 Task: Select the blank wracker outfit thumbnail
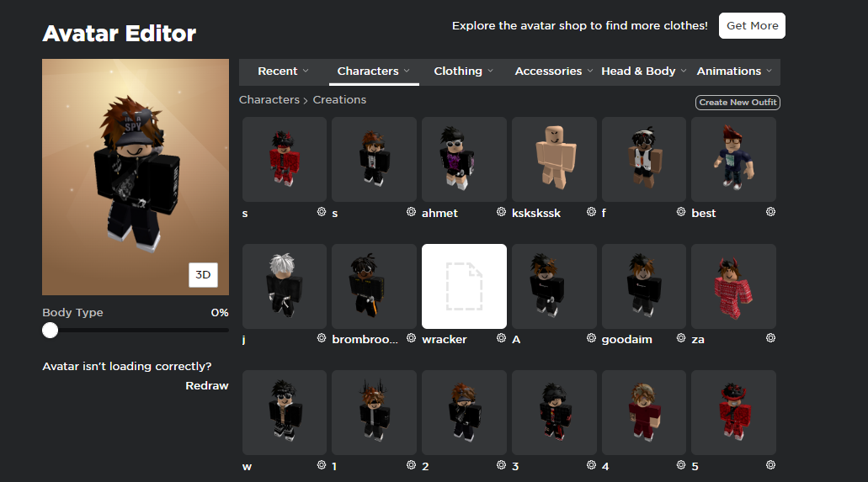coord(464,286)
